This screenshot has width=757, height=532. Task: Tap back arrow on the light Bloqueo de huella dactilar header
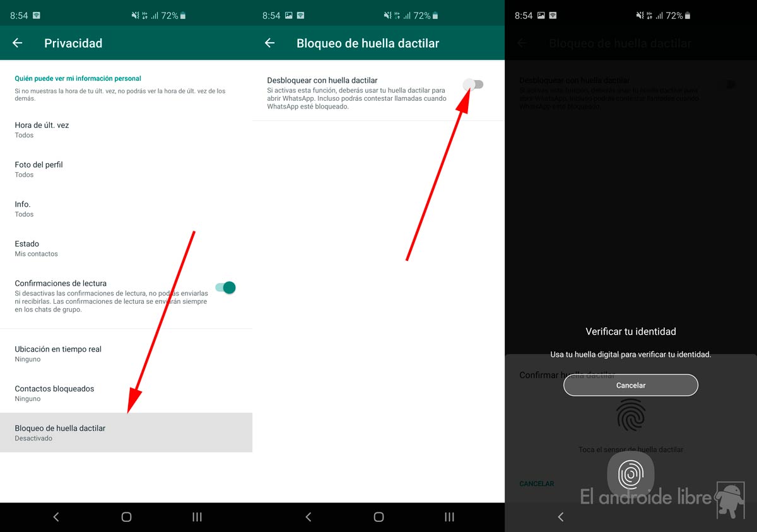270,43
